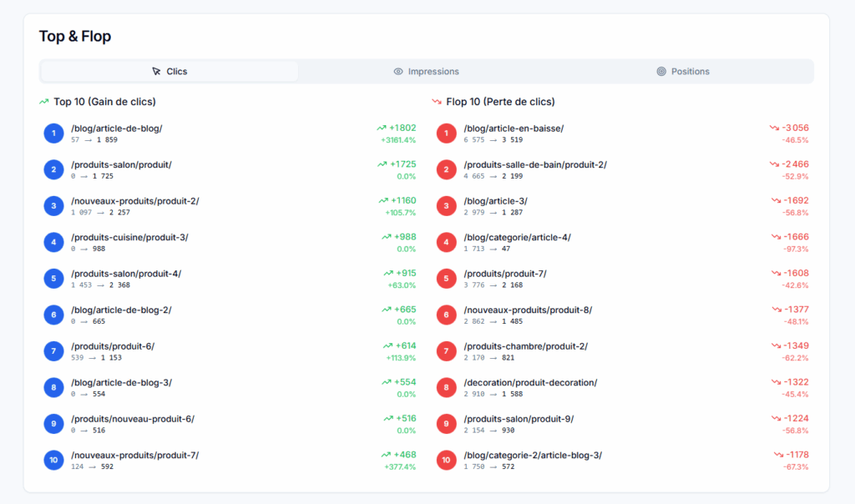Click red rank badge 2 for /produits-salle-de-bain/produit-2/
The image size is (855, 504).
coord(446,169)
